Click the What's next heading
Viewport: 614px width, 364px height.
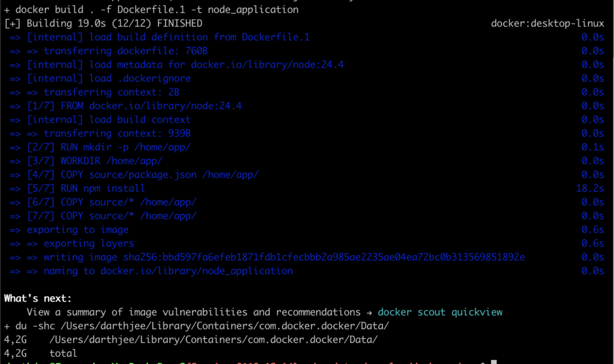point(38,298)
